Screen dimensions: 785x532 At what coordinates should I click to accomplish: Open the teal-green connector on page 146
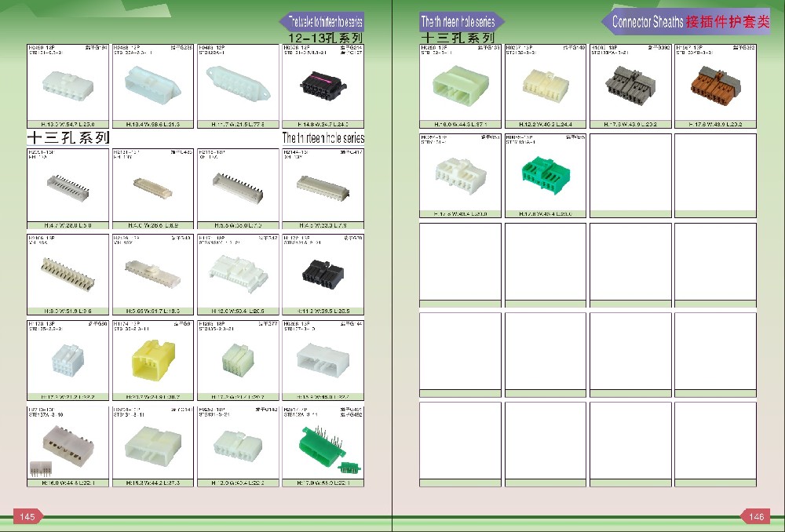tap(546, 175)
